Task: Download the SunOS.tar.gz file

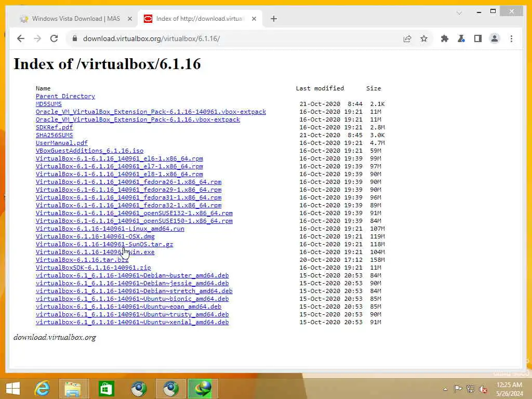Action: pyautogui.click(x=104, y=245)
